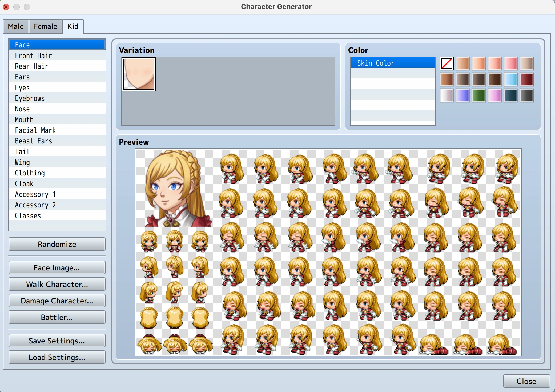The image size is (555, 392).
Task: Choose the no-color red slash swatch
Action: coord(447,63)
